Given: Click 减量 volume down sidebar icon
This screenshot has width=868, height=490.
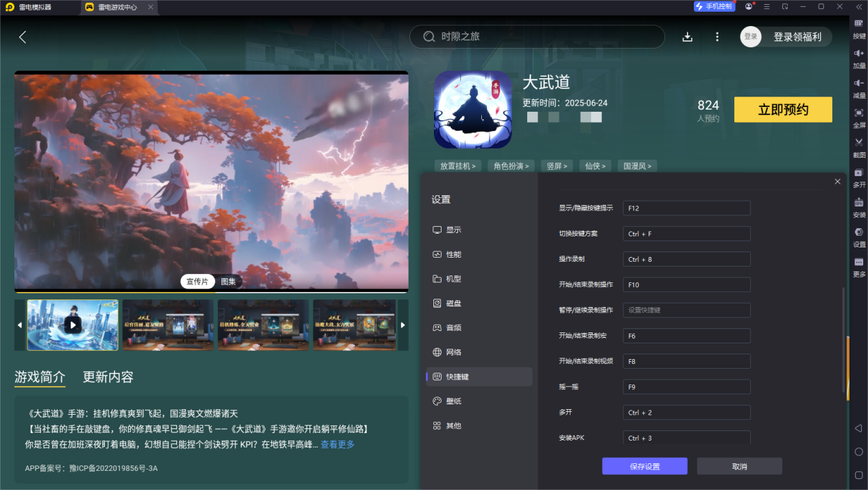Looking at the screenshot, I should tap(859, 89).
